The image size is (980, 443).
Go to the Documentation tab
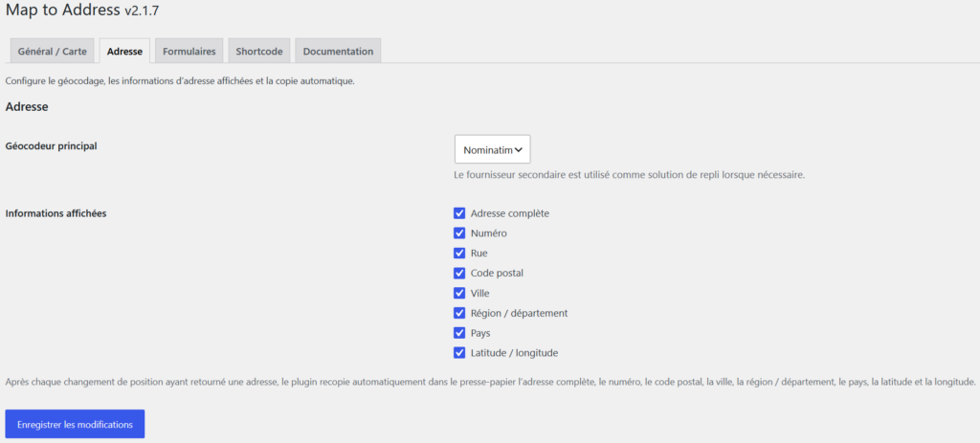click(338, 52)
